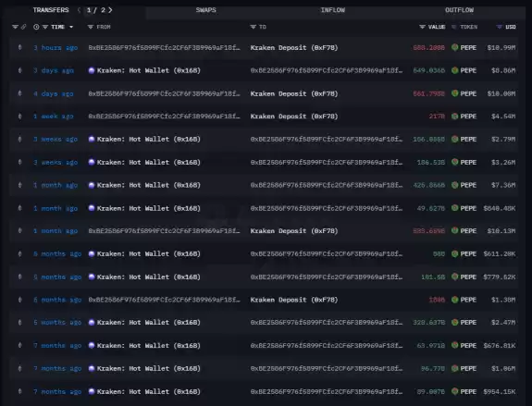Click Kraken logo in the $8.86M row
Viewport: 532px width, 406px height.
pos(92,70)
